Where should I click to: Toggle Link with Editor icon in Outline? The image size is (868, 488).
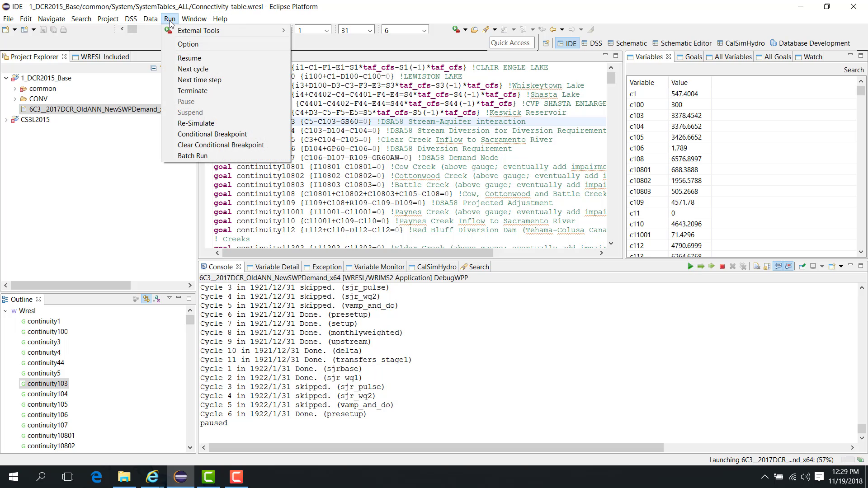146,299
